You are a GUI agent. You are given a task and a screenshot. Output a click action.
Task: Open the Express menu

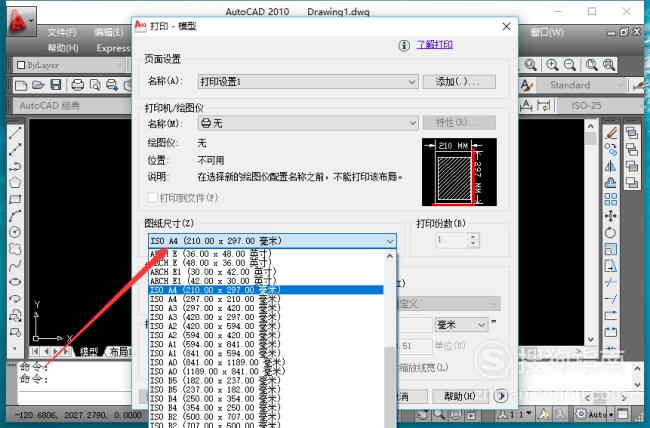113,48
